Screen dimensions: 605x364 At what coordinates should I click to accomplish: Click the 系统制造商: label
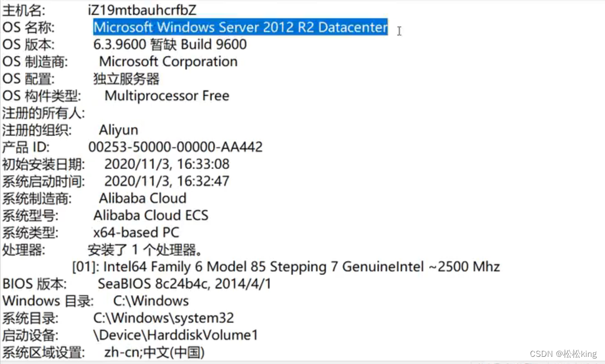tap(37, 199)
